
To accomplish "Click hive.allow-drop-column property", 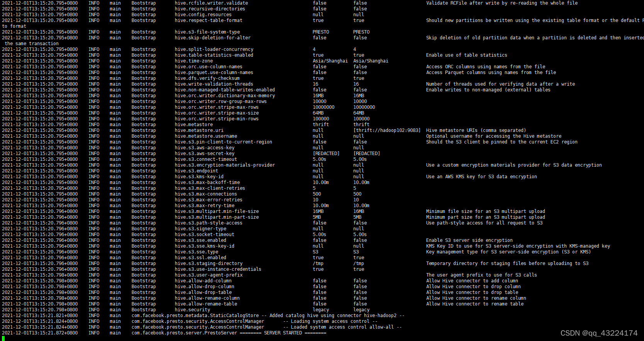I will point(204,287).
